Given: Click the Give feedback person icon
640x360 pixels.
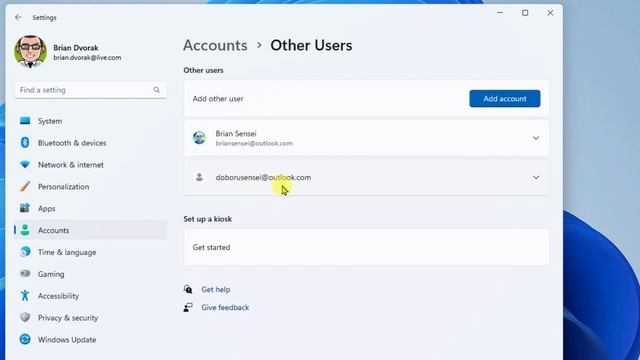Looking at the screenshot, I should point(188,307).
